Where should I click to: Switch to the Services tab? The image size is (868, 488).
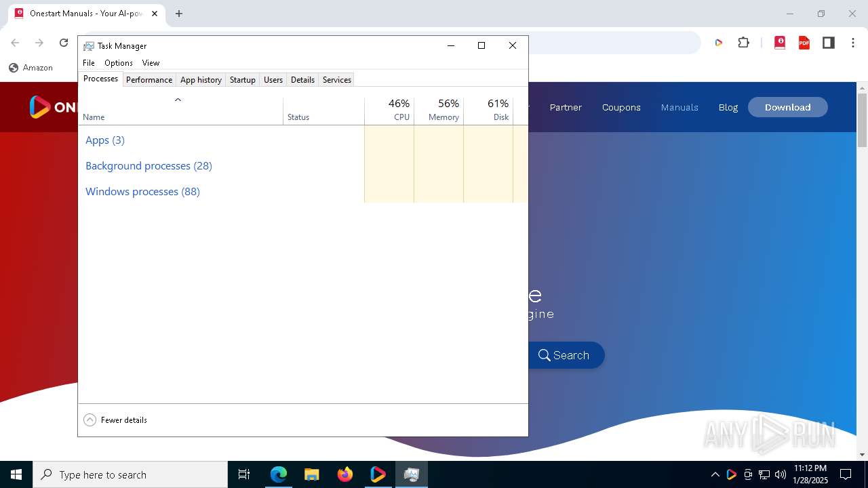[x=336, y=80]
